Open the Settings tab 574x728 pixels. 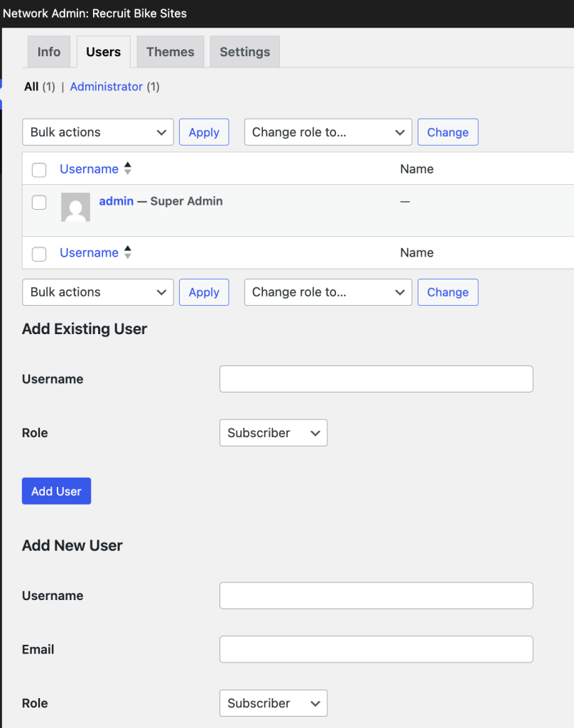(244, 51)
